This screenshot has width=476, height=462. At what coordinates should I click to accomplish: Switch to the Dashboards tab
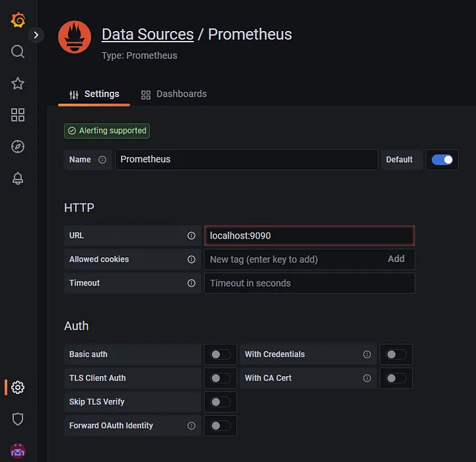pyautogui.click(x=174, y=94)
